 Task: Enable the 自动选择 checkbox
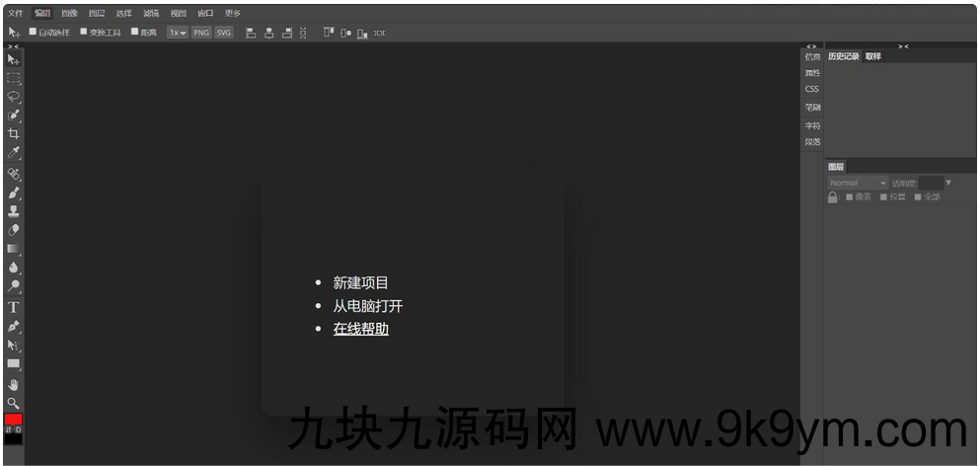[x=33, y=32]
